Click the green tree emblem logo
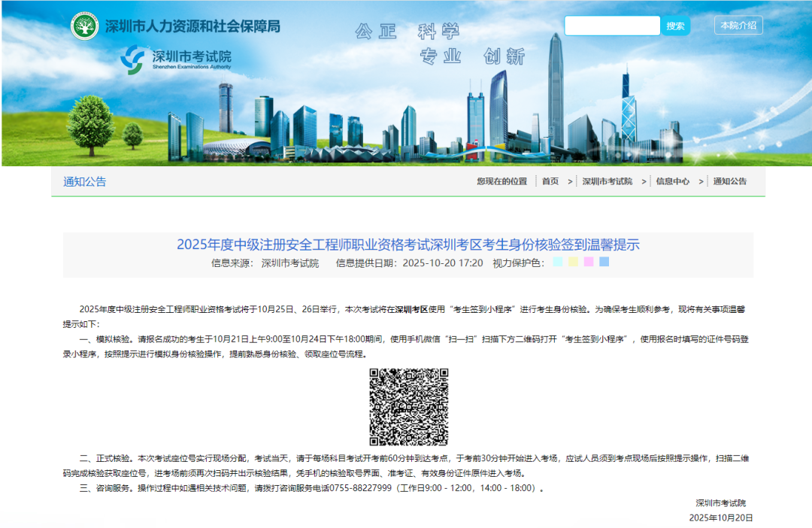This screenshot has width=812, height=528. pyautogui.click(x=85, y=26)
